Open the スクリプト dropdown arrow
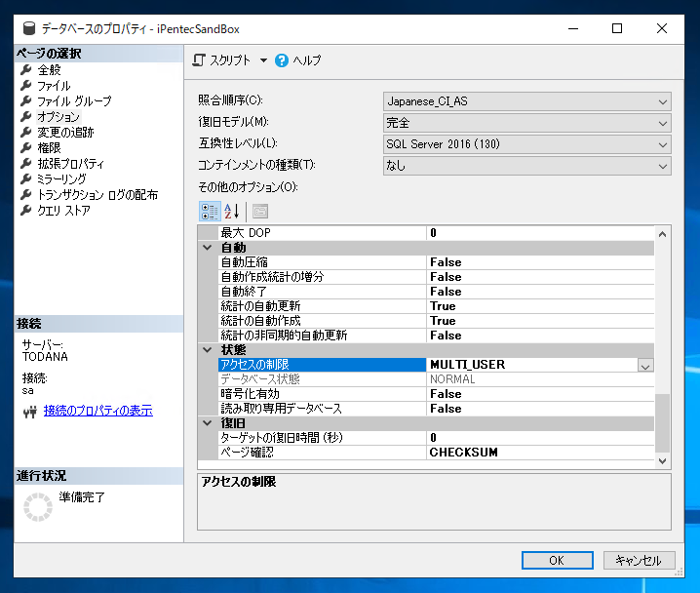700x593 pixels. click(x=263, y=60)
